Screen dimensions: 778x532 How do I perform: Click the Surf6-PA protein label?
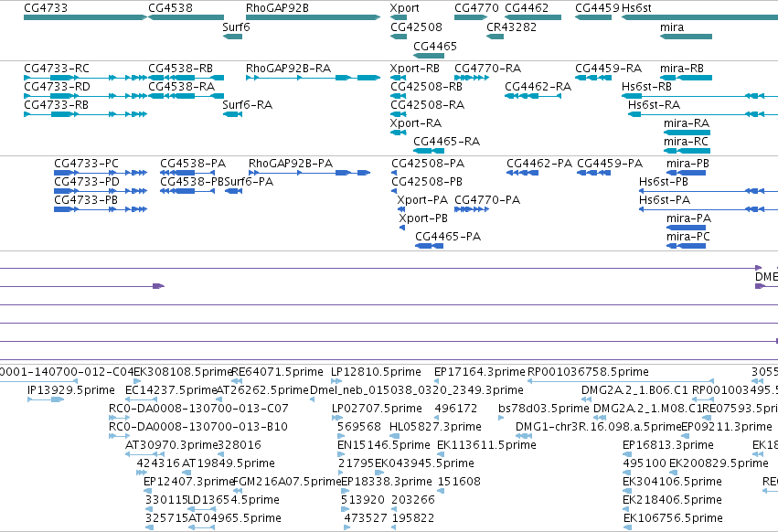pos(249,182)
